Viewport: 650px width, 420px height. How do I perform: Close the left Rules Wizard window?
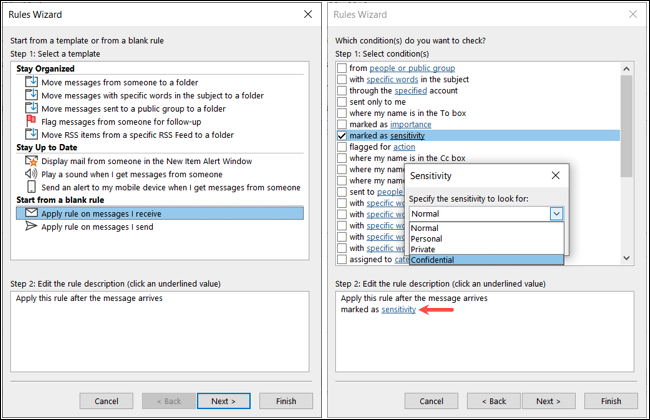(x=308, y=14)
